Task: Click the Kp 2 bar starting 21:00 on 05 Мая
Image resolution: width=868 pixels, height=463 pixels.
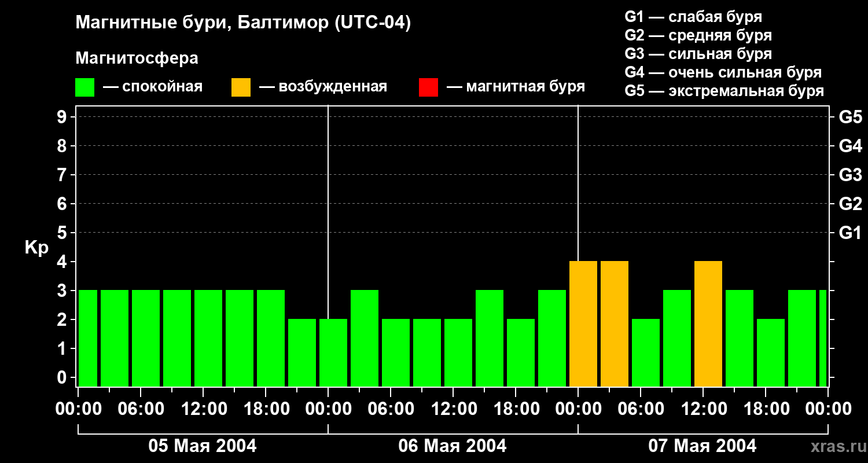Action: click(302, 353)
